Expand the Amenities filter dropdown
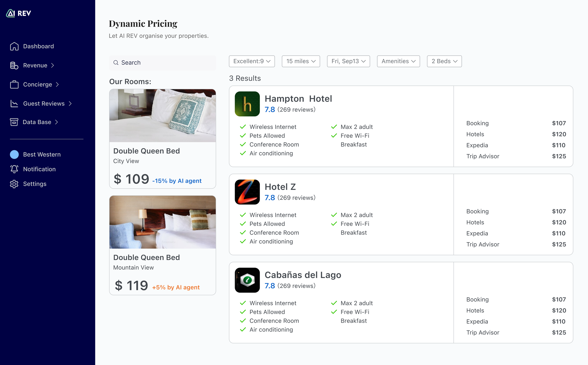This screenshot has width=588, height=365. (x=398, y=61)
